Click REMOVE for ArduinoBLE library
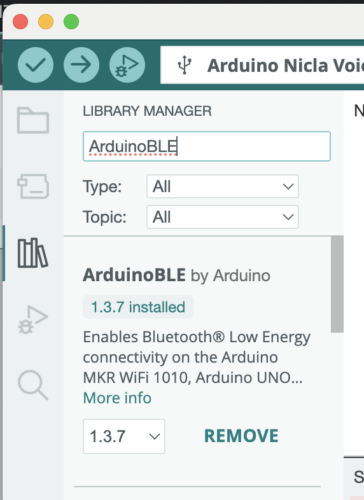 (241, 436)
